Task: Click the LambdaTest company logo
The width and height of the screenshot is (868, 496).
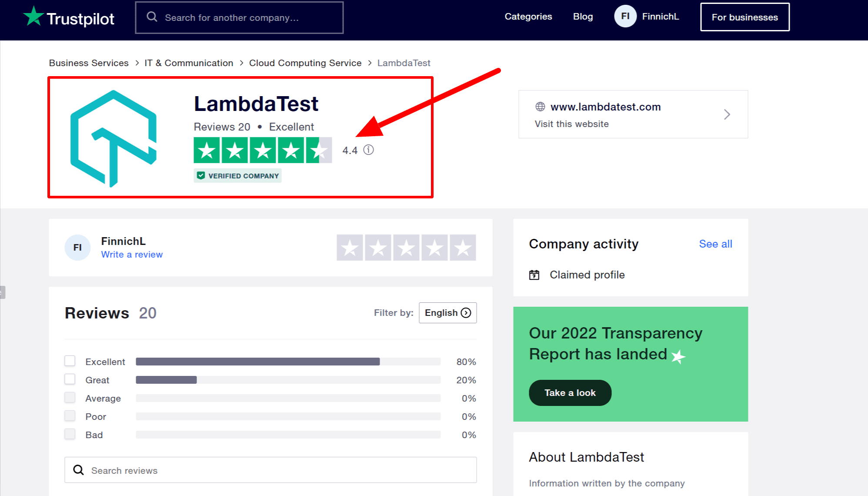Action: pyautogui.click(x=114, y=138)
